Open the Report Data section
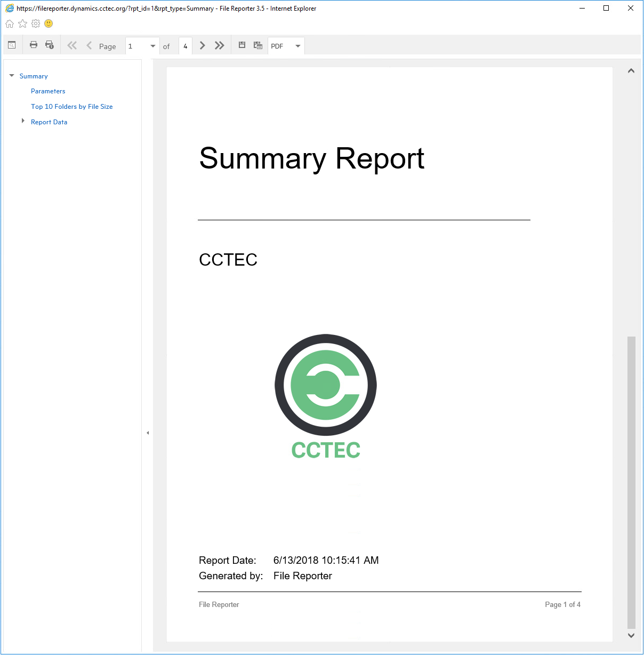644x655 pixels. (x=49, y=122)
